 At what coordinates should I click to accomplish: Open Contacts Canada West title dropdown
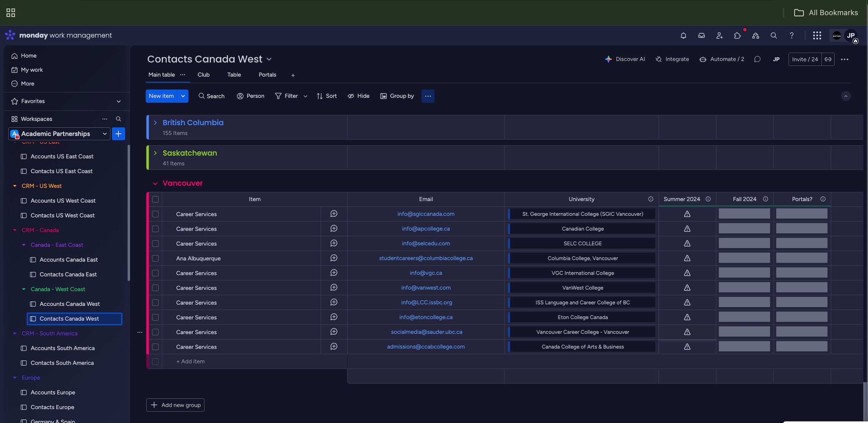(269, 59)
